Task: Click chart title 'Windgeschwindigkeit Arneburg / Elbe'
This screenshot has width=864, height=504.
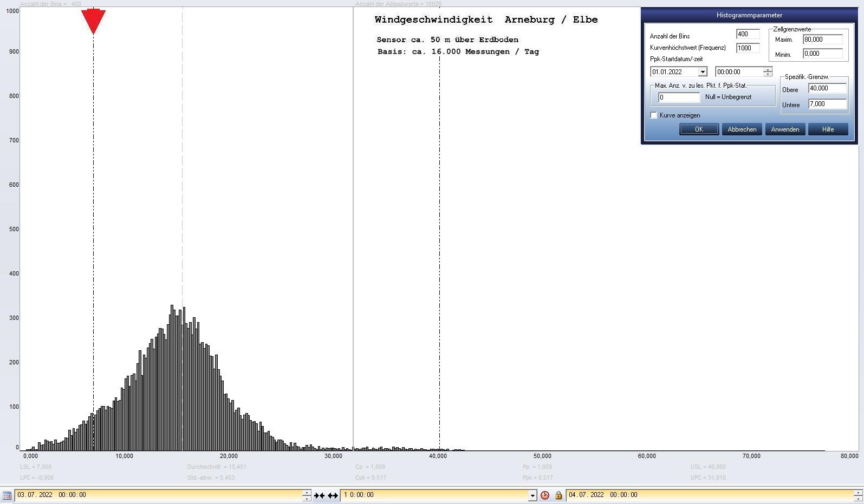Action: tap(486, 19)
